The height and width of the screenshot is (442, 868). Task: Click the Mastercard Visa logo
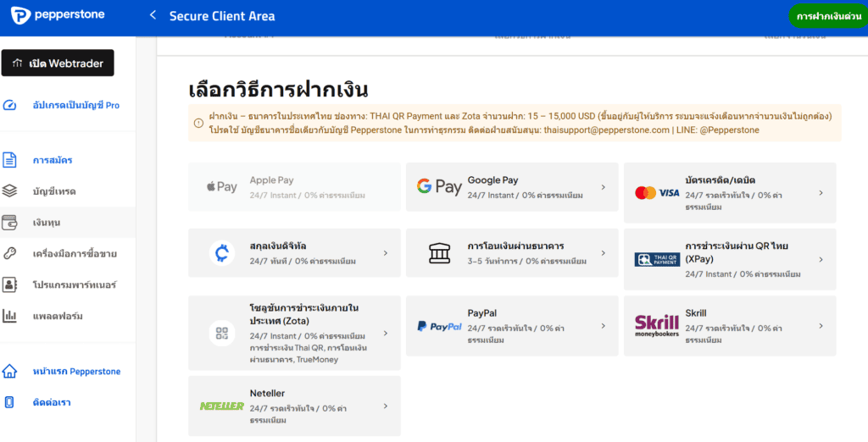click(x=657, y=193)
